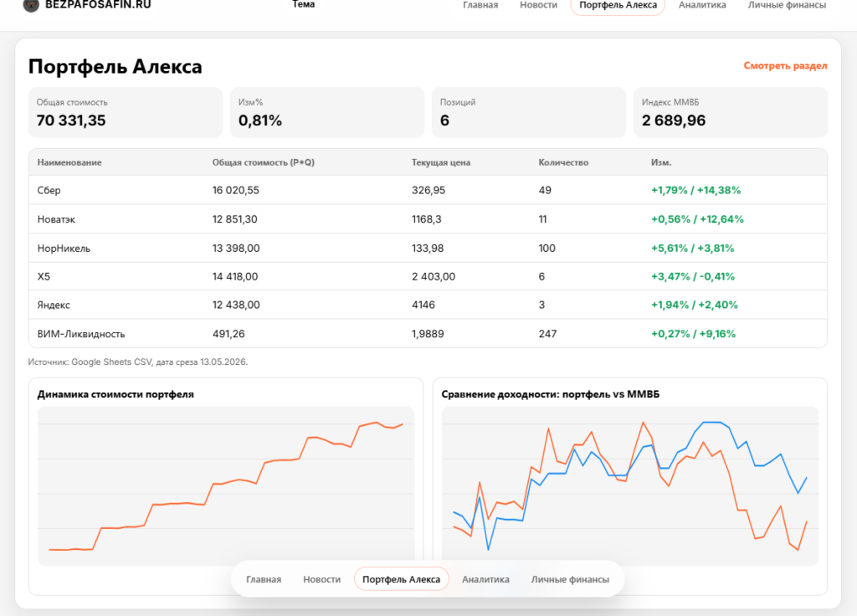Click quantity 247 for ВИМ-Ликвидность

click(547, 334)
